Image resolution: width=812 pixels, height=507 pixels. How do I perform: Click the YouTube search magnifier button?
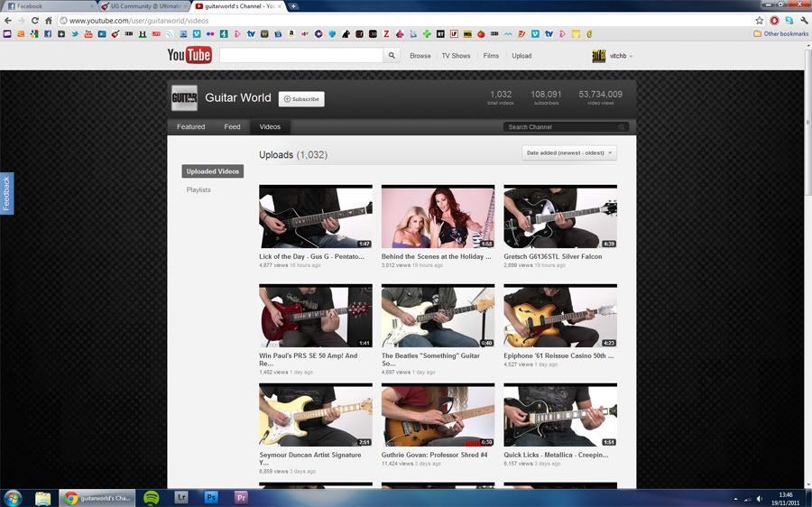pyautogui.click(x=392, y=55)
